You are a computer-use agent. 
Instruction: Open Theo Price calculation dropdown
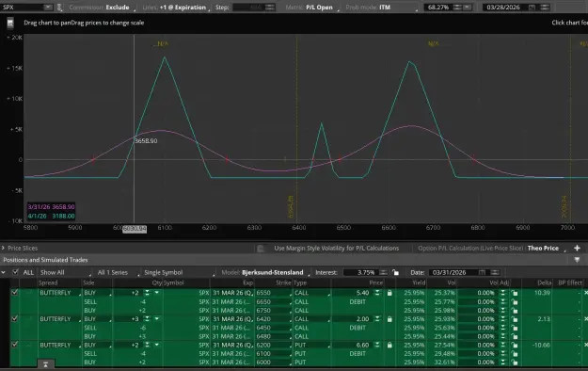(547, 248)
